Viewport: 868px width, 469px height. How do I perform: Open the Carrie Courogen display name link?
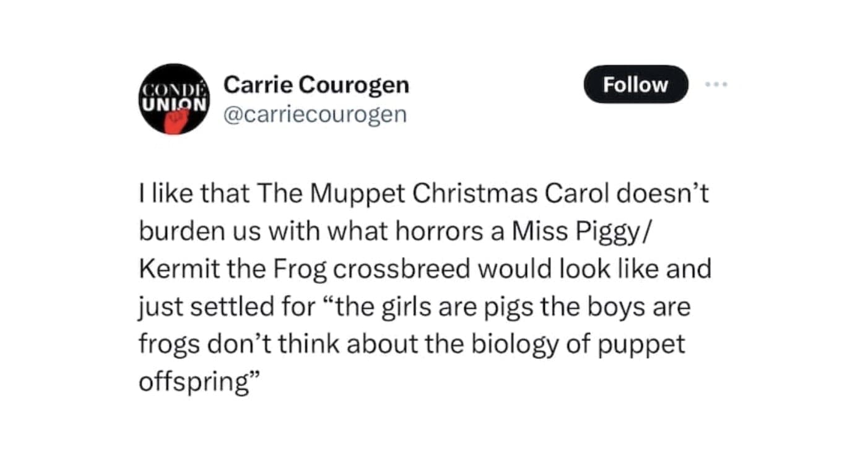pyautogui.click(x=316, y=84)
